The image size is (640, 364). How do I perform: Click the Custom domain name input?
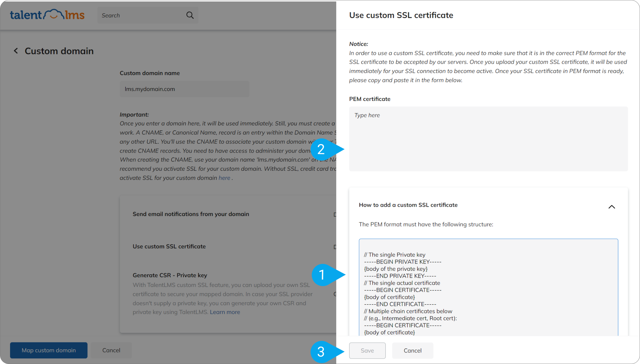click(x=184, y=89)
